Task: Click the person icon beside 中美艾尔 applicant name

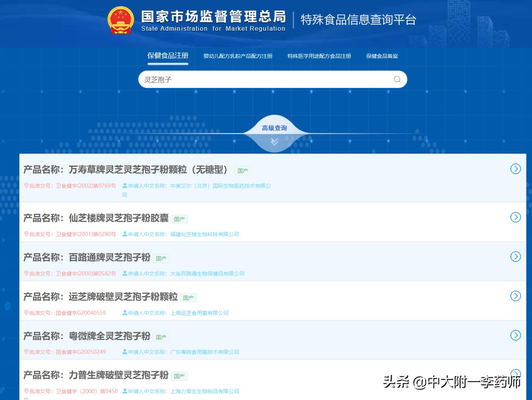Action: [x=124, y=186]
